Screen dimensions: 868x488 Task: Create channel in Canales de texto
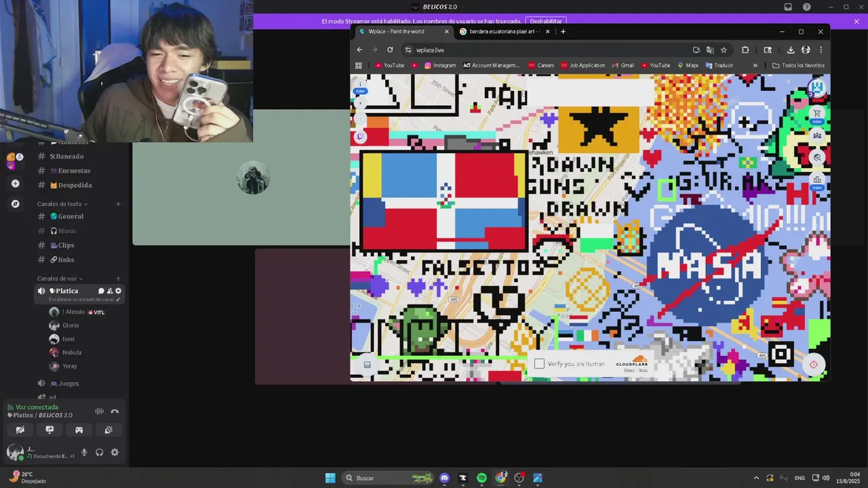click(118, 204)
